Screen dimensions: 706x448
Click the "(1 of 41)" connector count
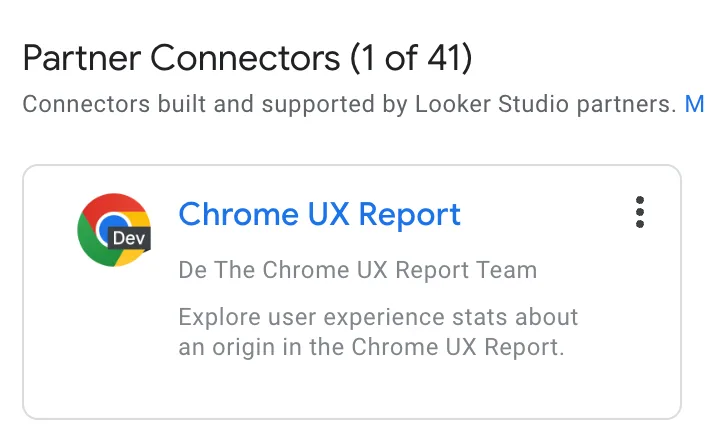point(411,59)
